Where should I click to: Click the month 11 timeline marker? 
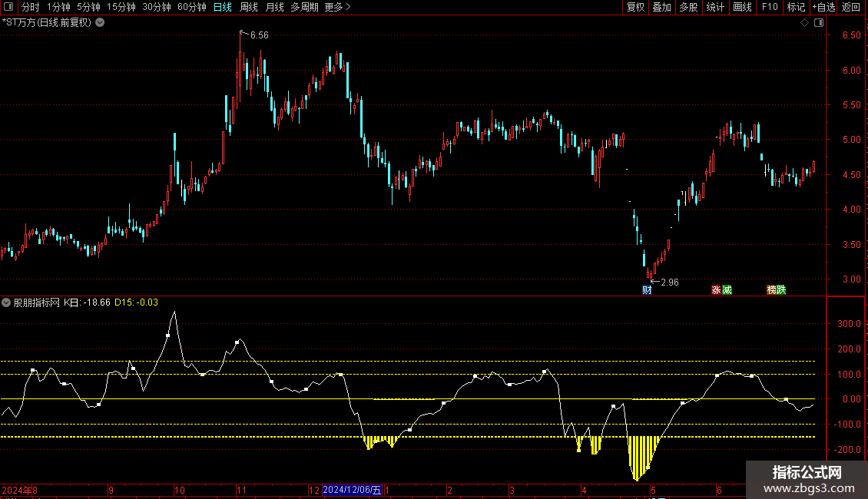tap(241, 490)
